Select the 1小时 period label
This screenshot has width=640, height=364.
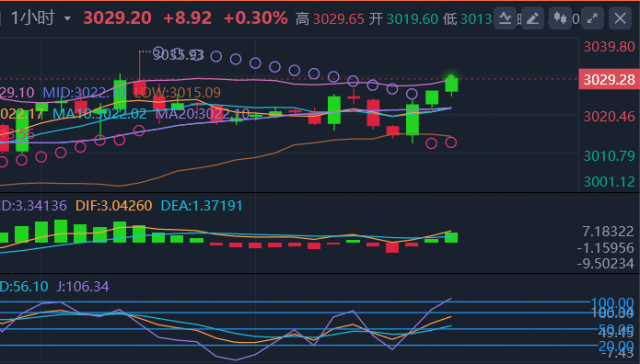point(33,18)
